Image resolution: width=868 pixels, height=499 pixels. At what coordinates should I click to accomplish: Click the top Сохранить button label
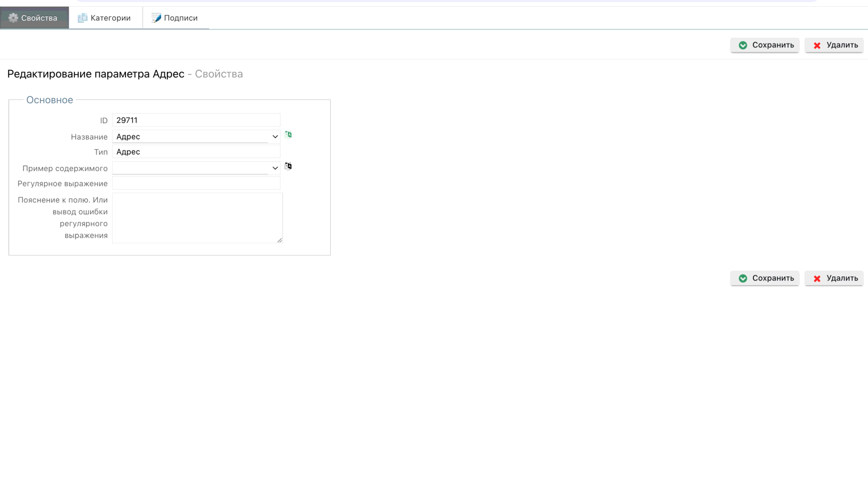[773, 45]
